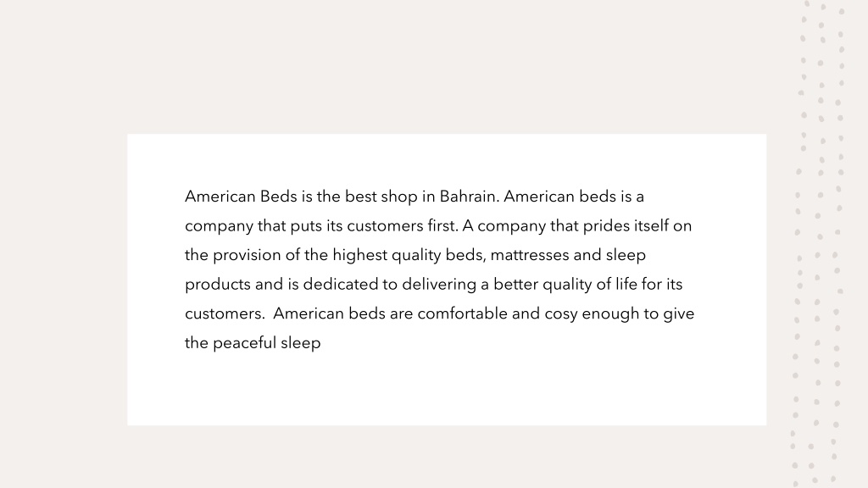
Task: Click the word "Bahrain" in the paragraph
Action: [x=470, y=197]
